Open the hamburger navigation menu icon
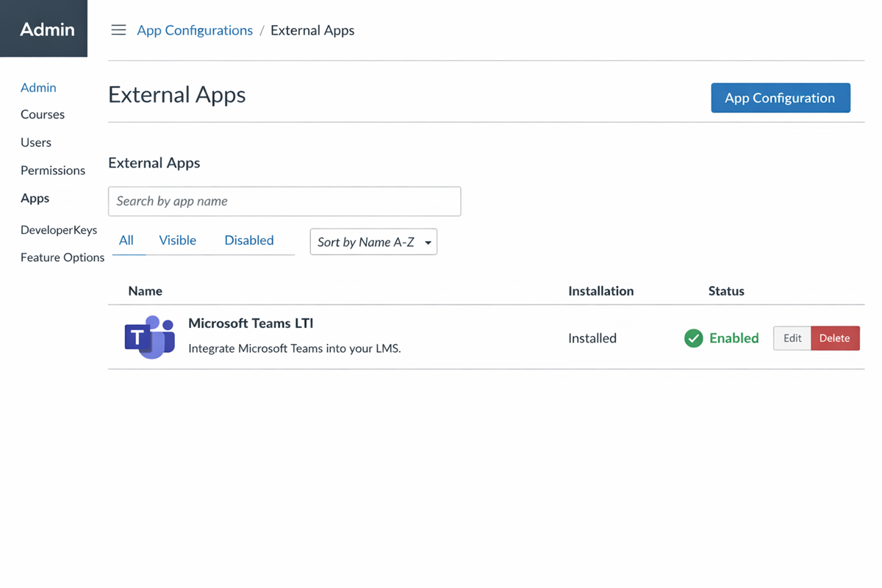 coord(118,30)
